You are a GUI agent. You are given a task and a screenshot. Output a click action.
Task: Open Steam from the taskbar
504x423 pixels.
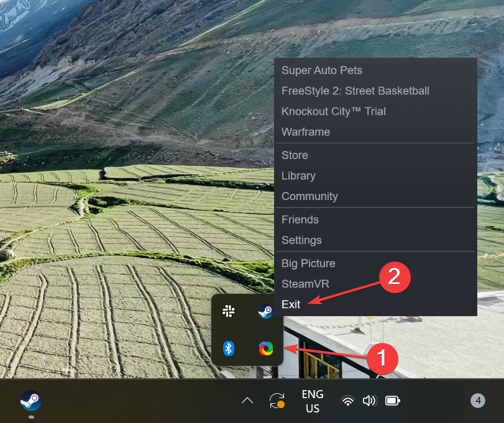point(31,401)
